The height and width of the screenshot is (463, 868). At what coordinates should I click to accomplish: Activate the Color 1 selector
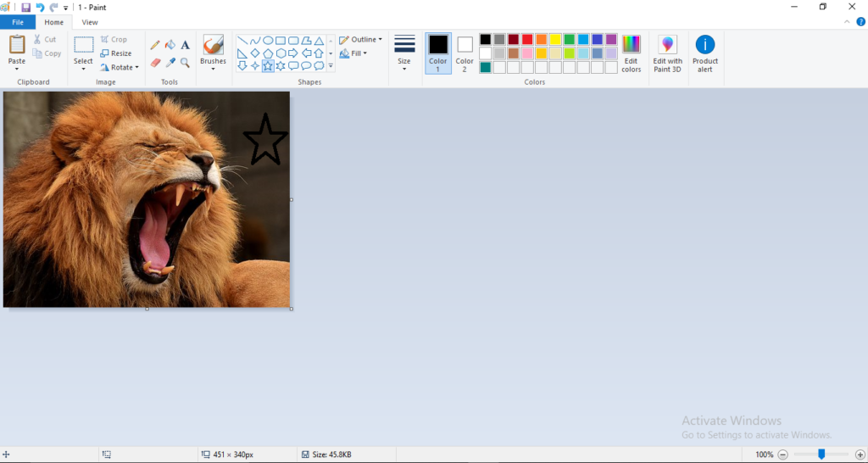click(437, 53)
